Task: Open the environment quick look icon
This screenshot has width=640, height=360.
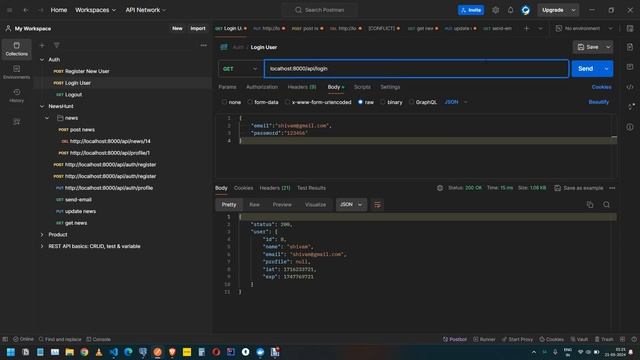Action: (x=630, y=29)
